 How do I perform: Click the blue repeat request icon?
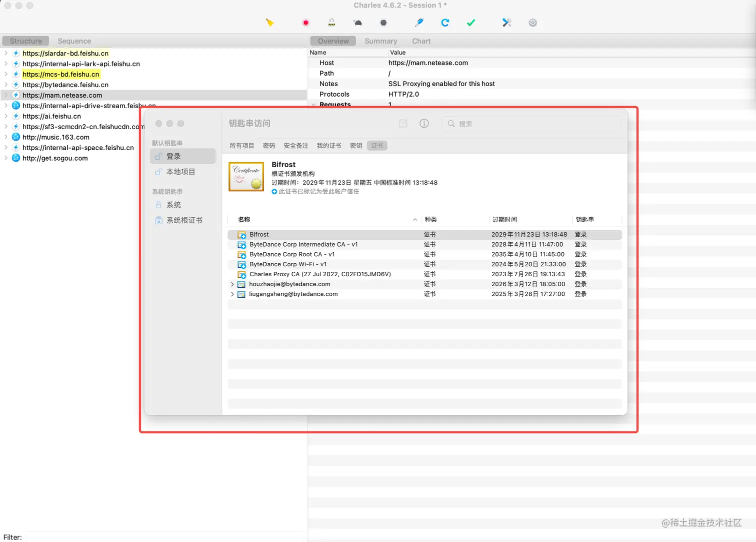[x=445, y=23]
